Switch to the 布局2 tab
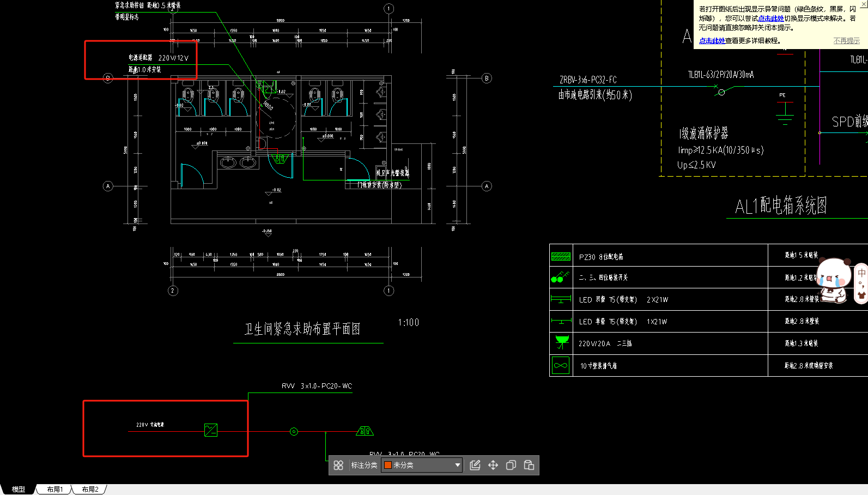The image size is (868, 495). [90, 490]
